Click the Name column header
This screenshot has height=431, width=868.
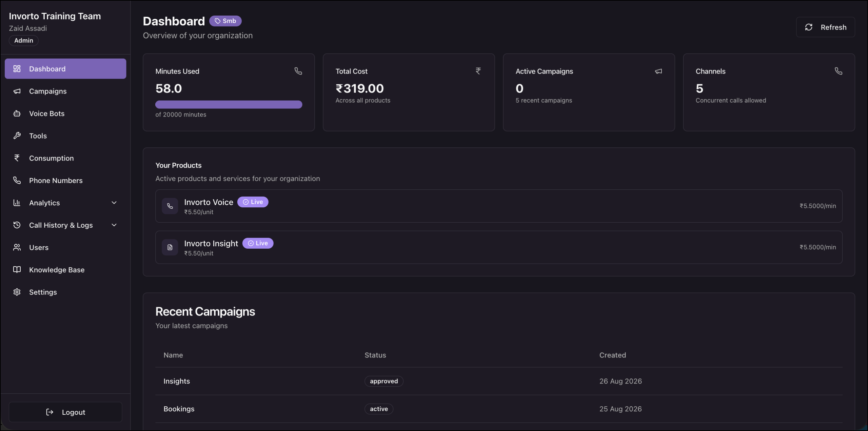(173, 355)
